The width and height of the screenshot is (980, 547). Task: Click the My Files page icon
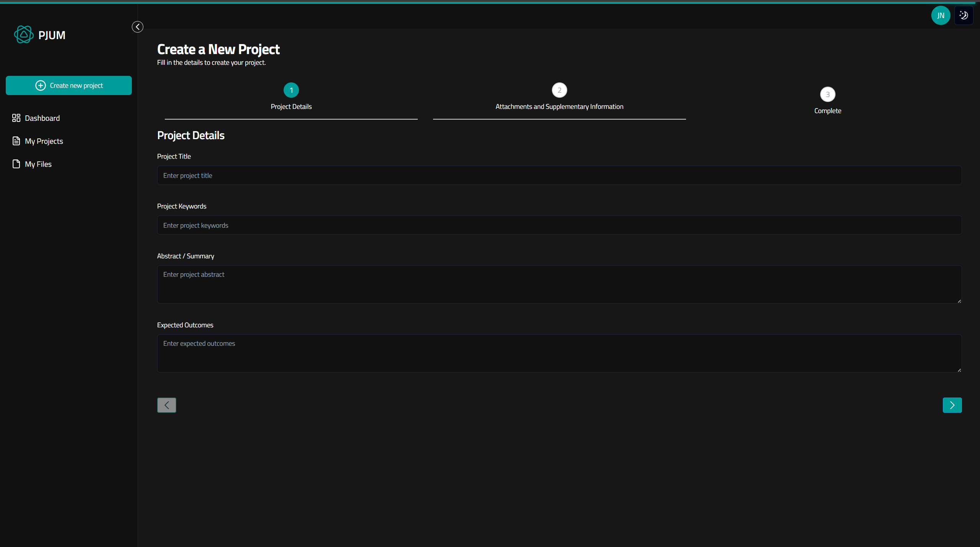(16, 164)
